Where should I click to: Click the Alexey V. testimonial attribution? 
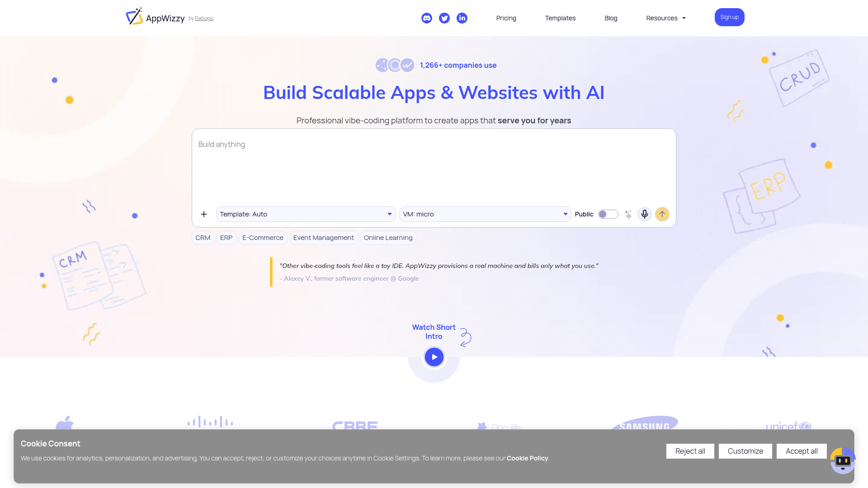pos(349,278)
